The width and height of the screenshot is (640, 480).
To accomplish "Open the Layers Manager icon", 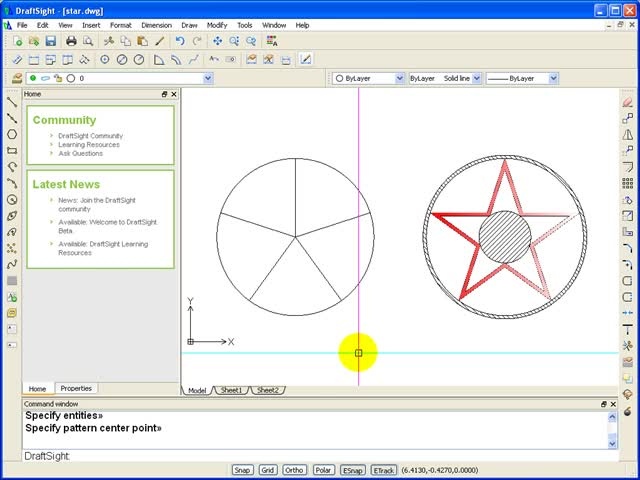I will point(17,78).
